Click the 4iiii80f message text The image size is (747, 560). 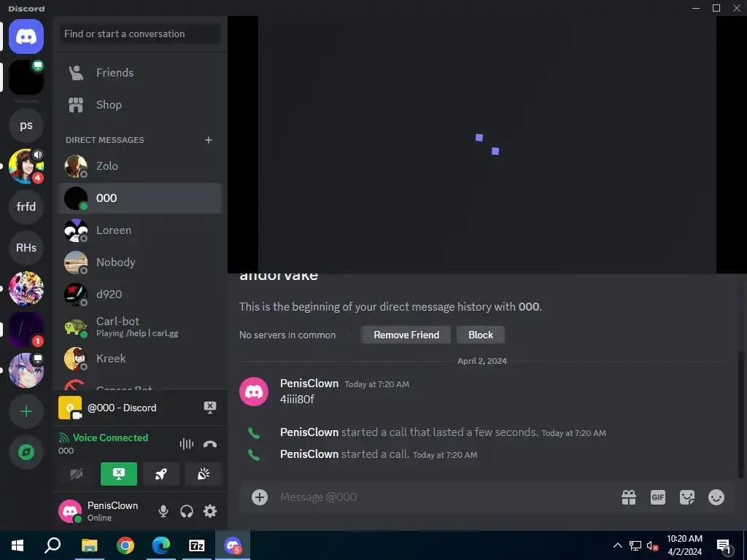(x=297, y=399)
